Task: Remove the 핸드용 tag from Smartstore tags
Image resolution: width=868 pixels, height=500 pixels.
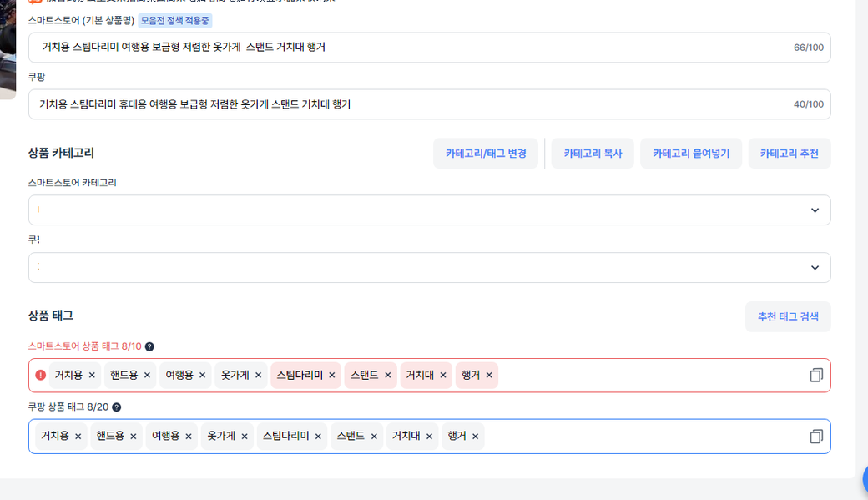Action: [x=147, y=376]
